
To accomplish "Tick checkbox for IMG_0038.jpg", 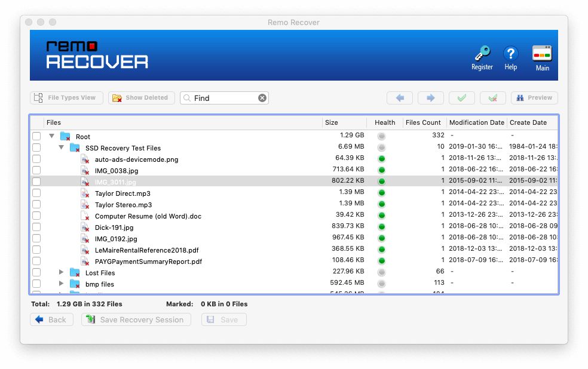I will point(36,170).
